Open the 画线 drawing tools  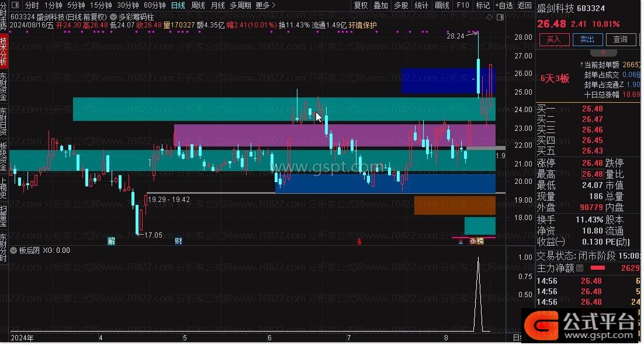[442, 5]
